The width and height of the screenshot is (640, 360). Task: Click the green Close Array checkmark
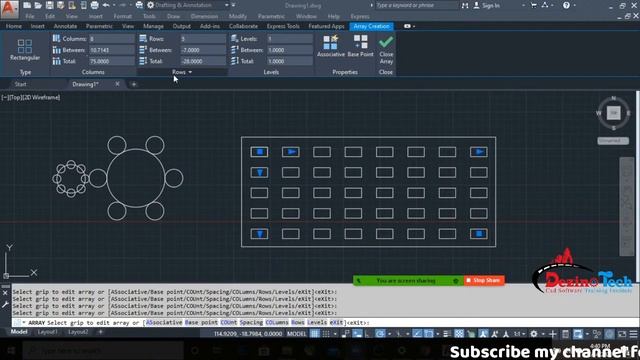click(386, 41)
